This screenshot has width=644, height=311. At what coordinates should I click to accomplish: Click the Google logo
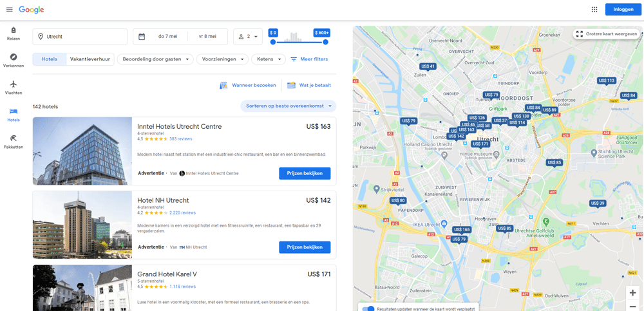pos(31,10)
